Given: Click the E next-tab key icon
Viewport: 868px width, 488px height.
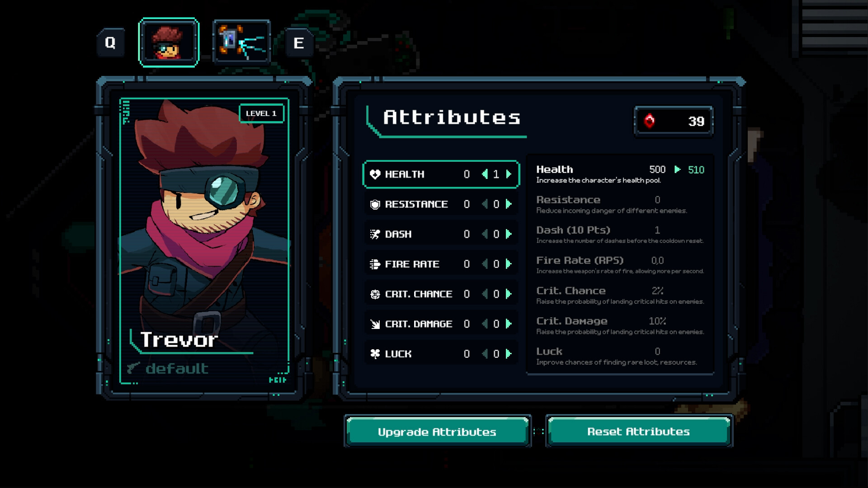Looking at the screenshot, I should pos(298,43).
